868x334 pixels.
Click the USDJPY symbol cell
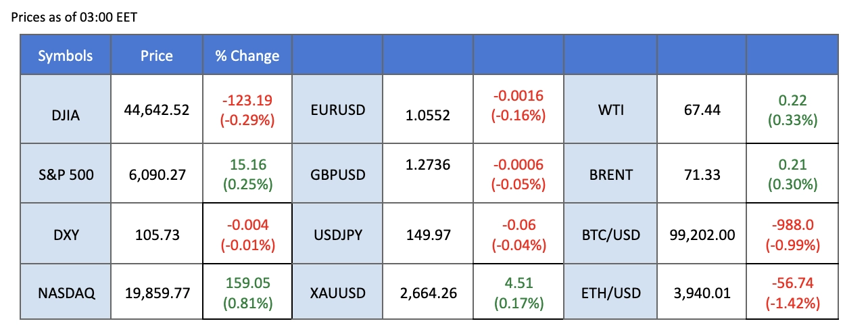[x=337, y=235]
